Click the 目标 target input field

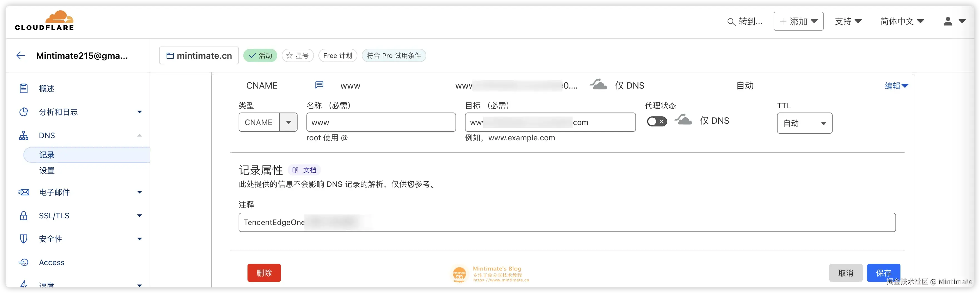[x=550, y=122]
